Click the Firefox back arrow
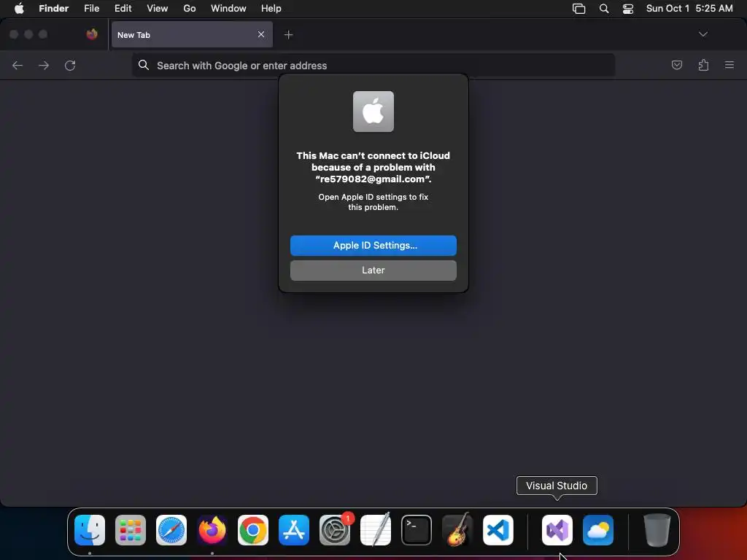 click(x=18, y=65)
